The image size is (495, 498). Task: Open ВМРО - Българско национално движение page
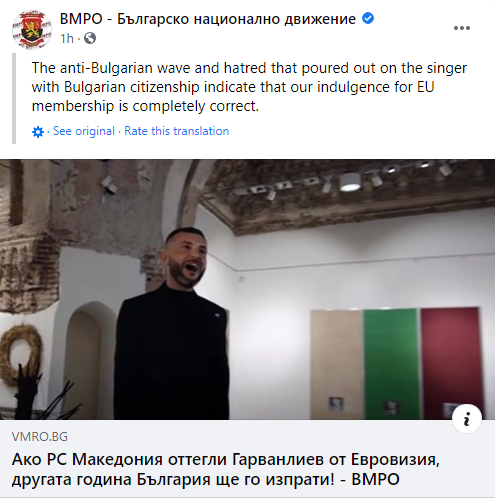(x=208, y=19)
